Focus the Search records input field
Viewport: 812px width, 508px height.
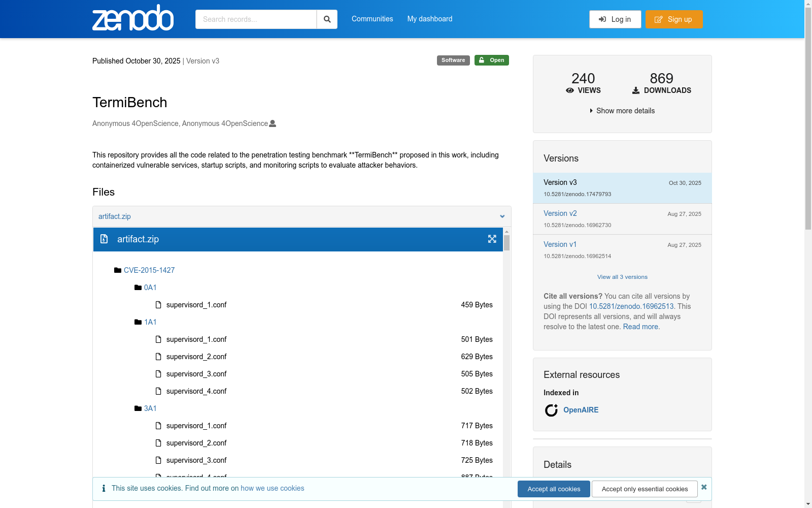tap(256, 19)
